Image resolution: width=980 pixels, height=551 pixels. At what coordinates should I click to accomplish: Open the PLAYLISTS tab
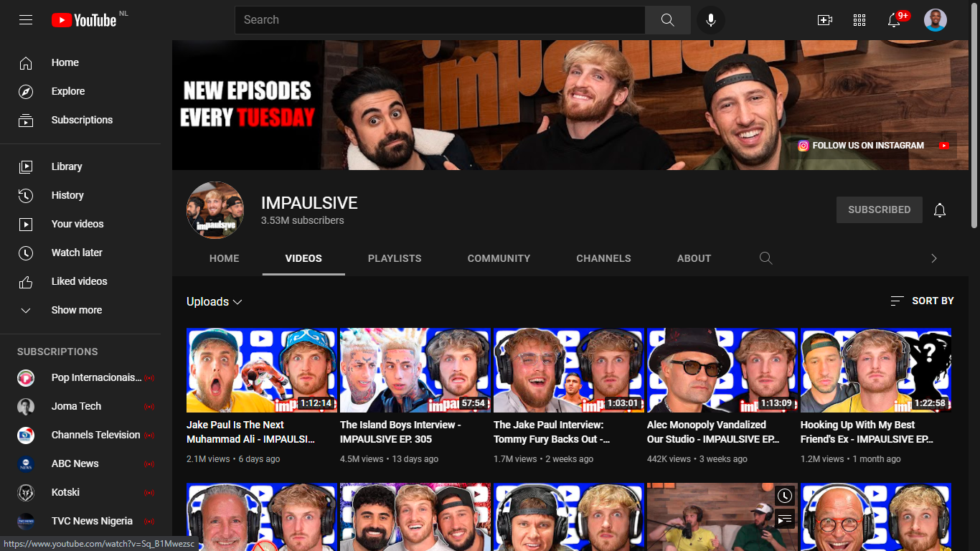pyautogui.click(x=395, y=258)
